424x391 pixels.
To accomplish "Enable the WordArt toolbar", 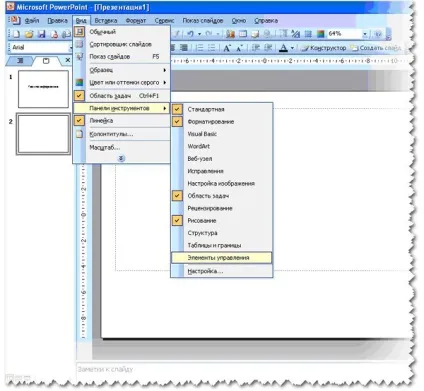I will 222,146.
